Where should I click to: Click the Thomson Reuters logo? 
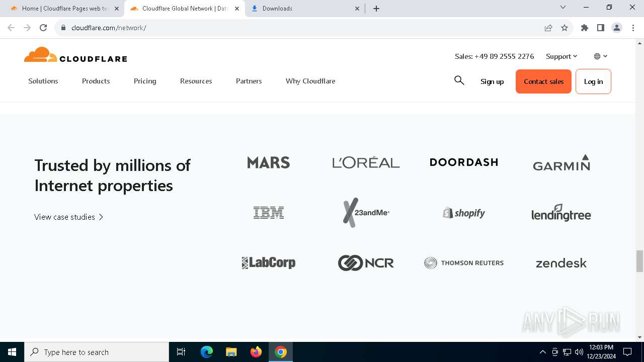tap(464, 263)
